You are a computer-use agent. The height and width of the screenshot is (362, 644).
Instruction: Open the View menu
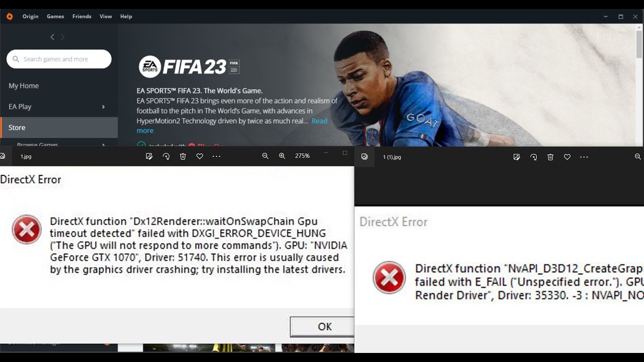(x=106, y=16)
